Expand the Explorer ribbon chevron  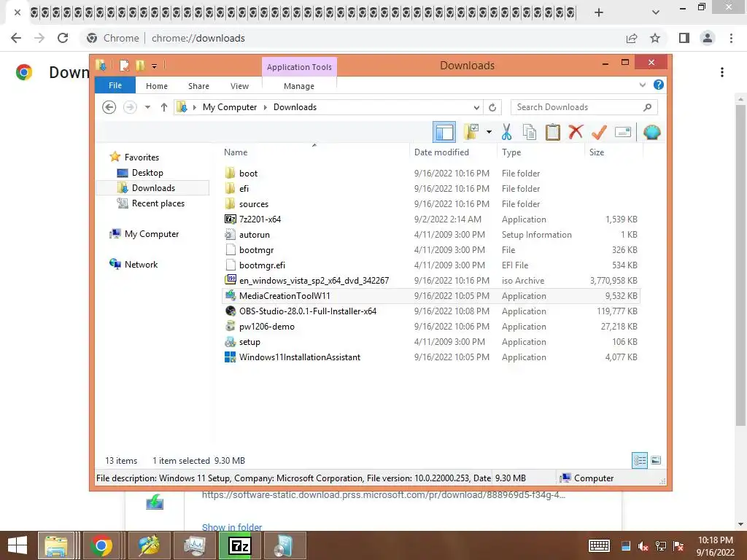click(642, 85)
